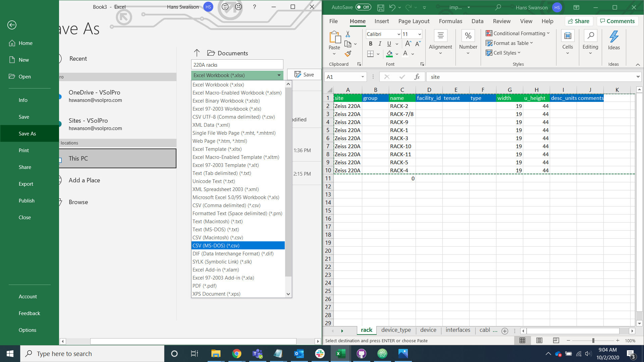Image resolution: width=644 pixels, height=362 pixels.
Task: Click Windows search box
Action: click(x=92, y=354)
